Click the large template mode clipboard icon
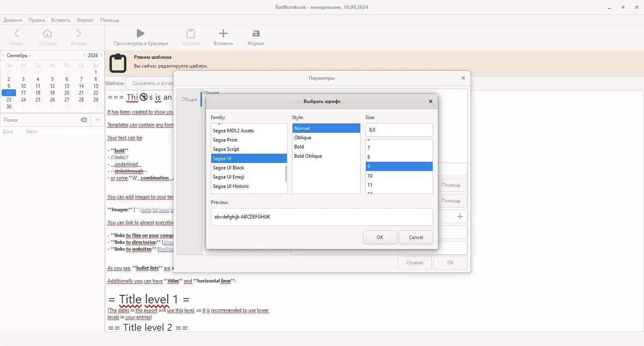Screen dimensions: 644x346 click(x=118, y=63)
